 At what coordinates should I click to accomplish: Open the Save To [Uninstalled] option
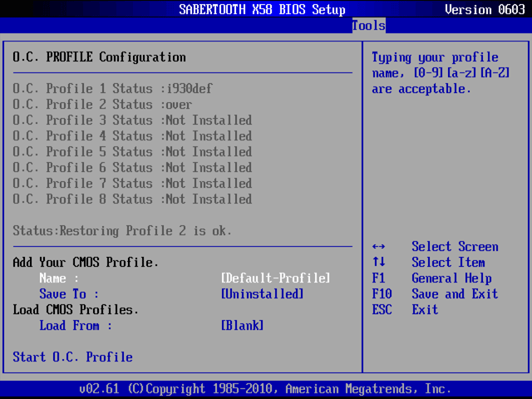tap(263, 293)
